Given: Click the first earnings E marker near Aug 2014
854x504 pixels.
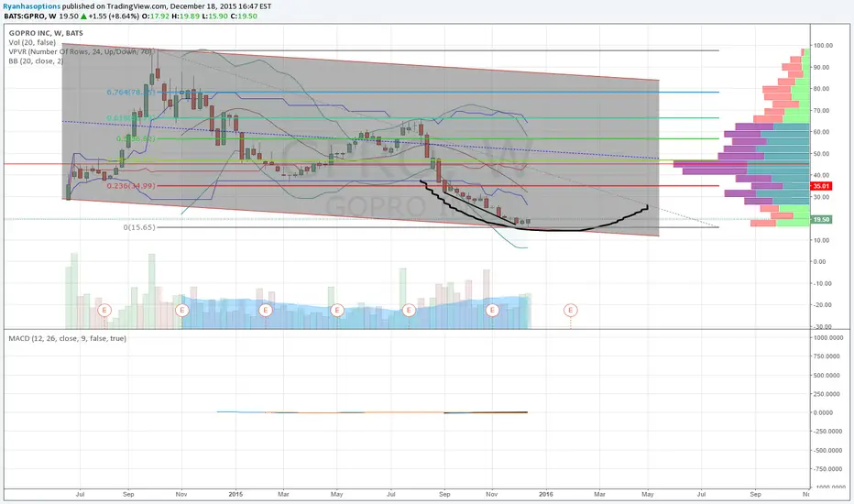Looking at the screenshot, I should pos(104,310).
